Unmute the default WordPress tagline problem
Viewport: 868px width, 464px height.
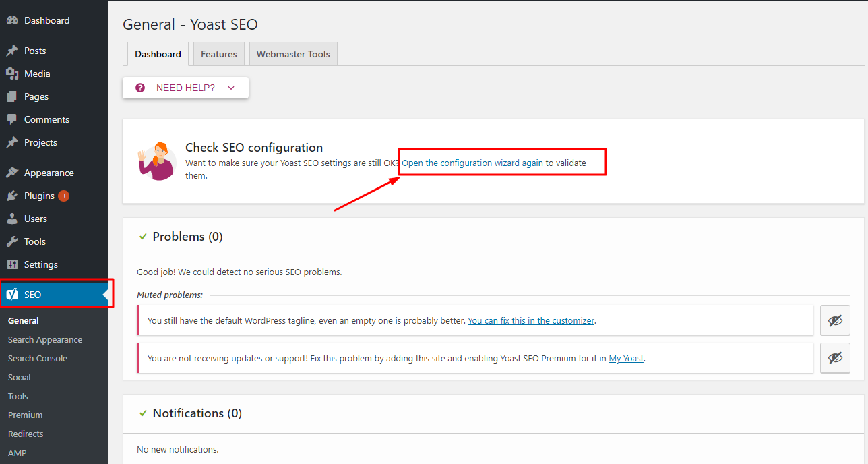coord(835,320)
